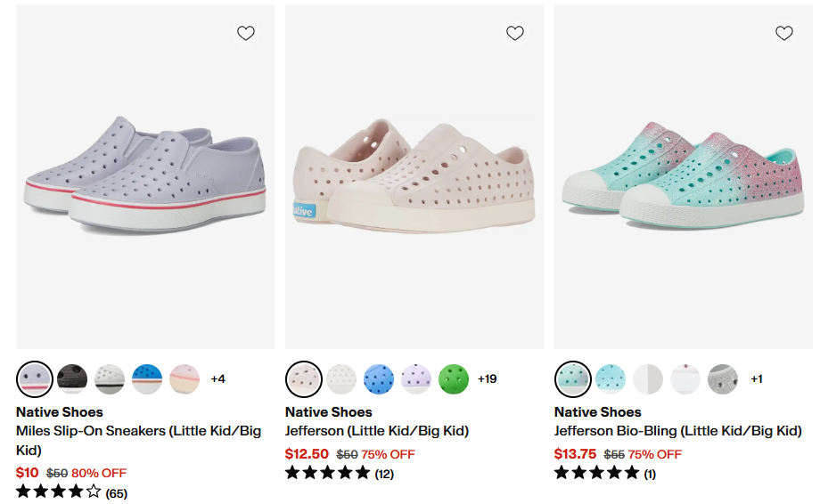Save the Jefferson Bio-Bling shoe to favorites
Image resolution: width=820 pixels, height=504 pixels.
click(784, 33)
